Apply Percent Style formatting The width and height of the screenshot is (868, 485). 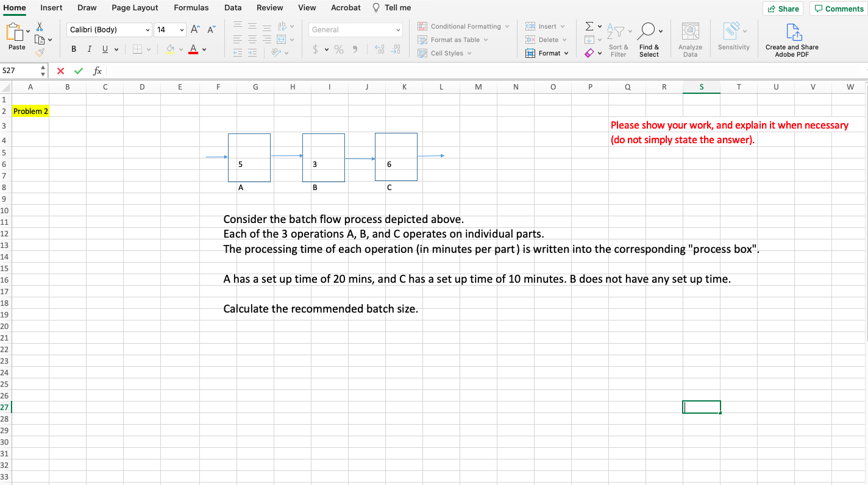tap(338, 49)
